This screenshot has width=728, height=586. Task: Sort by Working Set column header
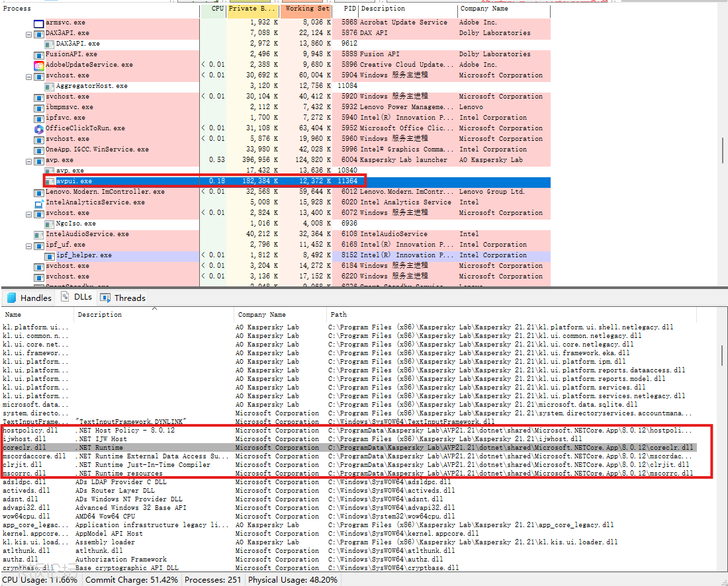pyautogui.click(x=306, y=9)
